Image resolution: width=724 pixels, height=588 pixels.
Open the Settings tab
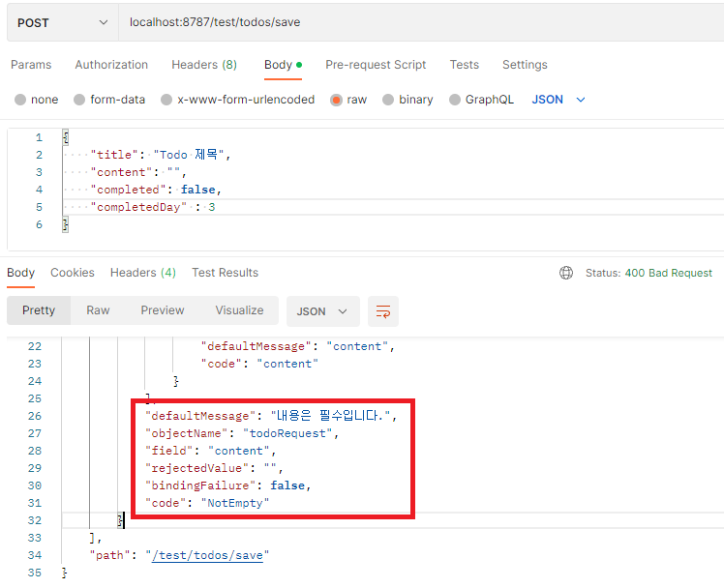(525, 65)
